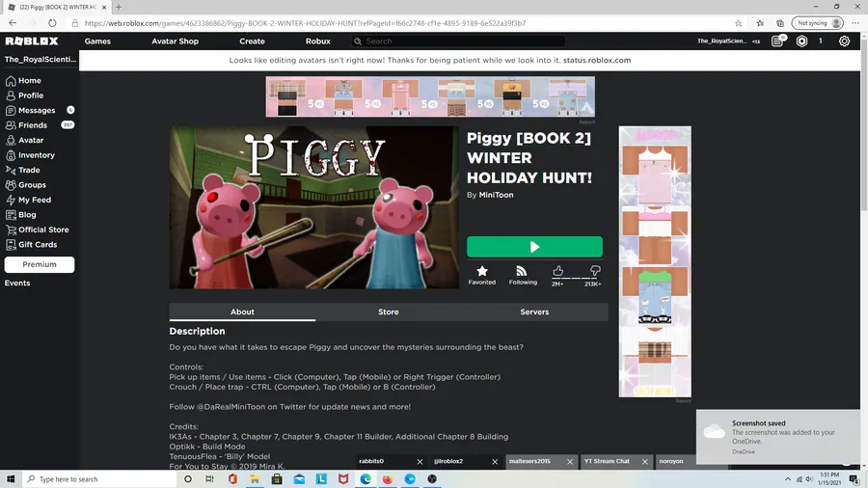Click The_RoyalScienti... username in the sidebar
The width and height of the screenshot is (868, 488).
click(40, 59)
